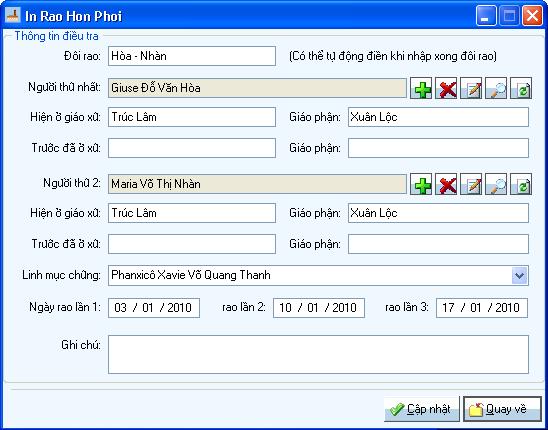This screenshot has height=430, width=548.
Task: Remove Người thứ nhất with red X icon
Action: (446, 88)
